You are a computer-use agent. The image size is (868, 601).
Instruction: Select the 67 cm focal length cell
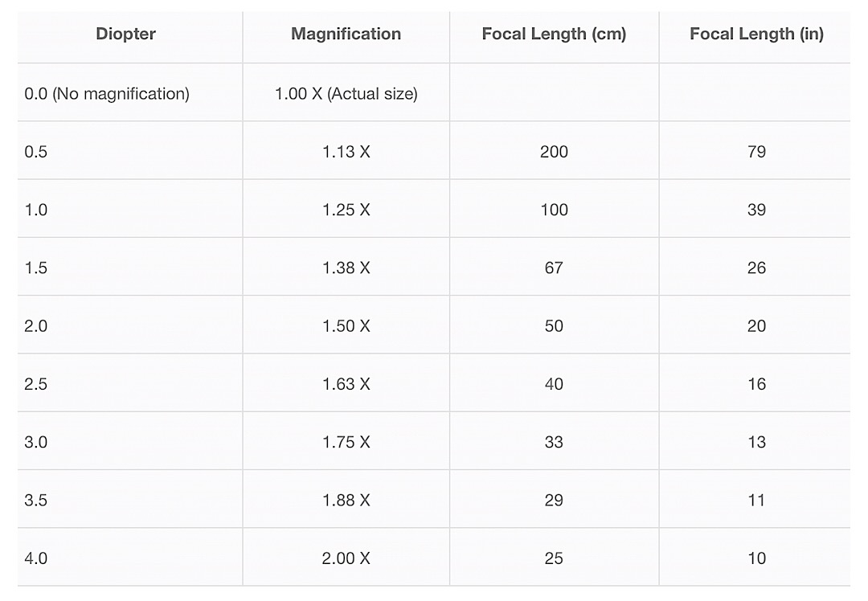[554, 268]
